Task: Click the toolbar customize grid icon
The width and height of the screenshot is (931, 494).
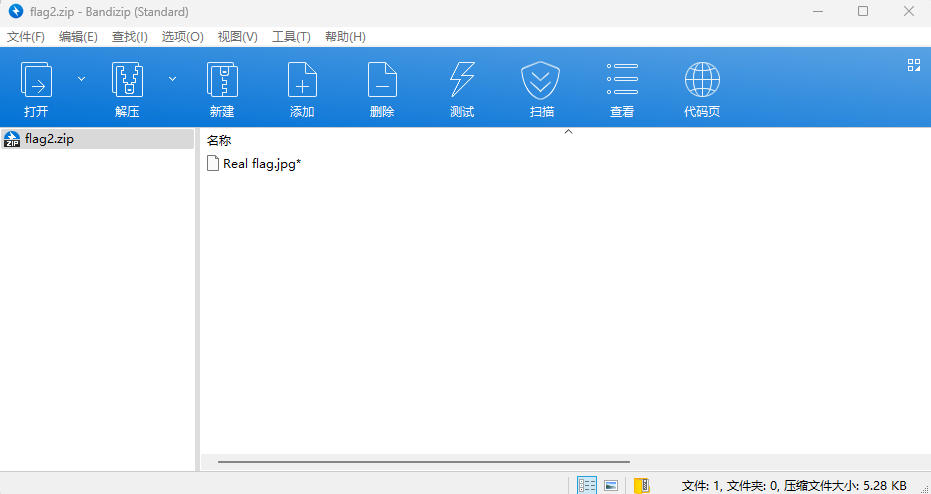Action: tap(914, 65)
